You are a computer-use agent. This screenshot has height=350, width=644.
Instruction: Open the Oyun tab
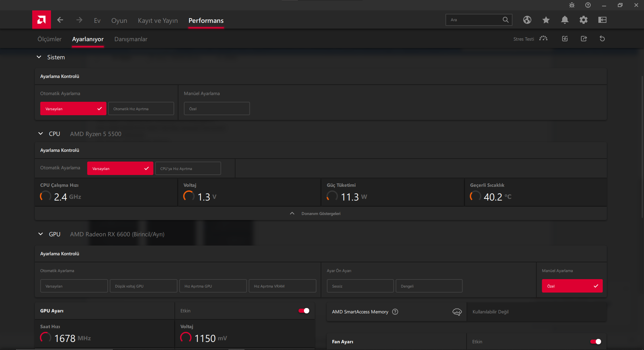119,20
